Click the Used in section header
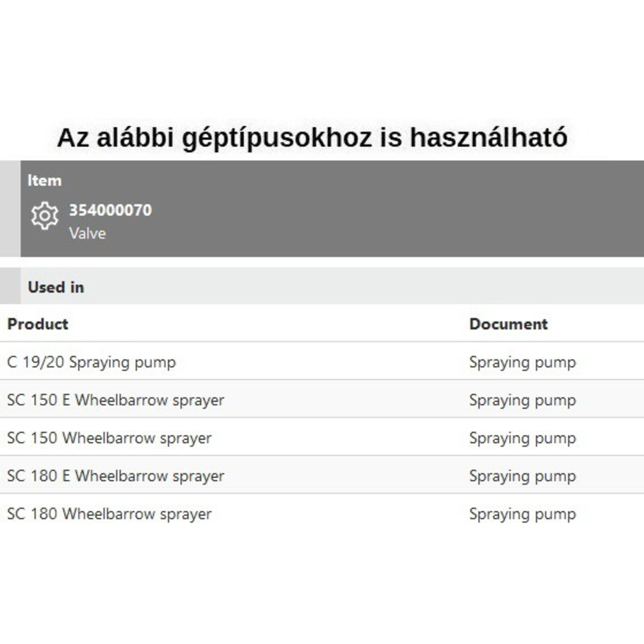The height and width of the screenshot is (644, 644). 56,287
